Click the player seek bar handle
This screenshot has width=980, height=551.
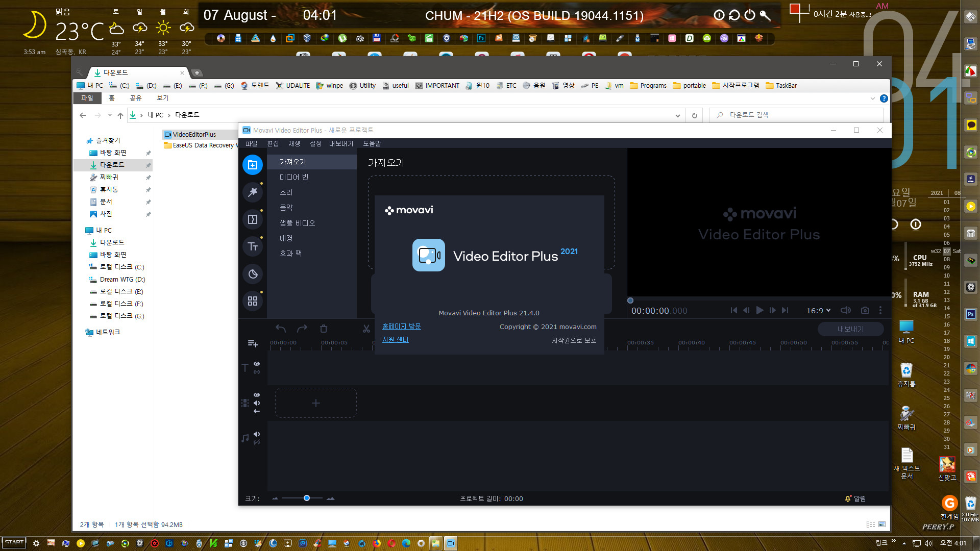point(630,300)
